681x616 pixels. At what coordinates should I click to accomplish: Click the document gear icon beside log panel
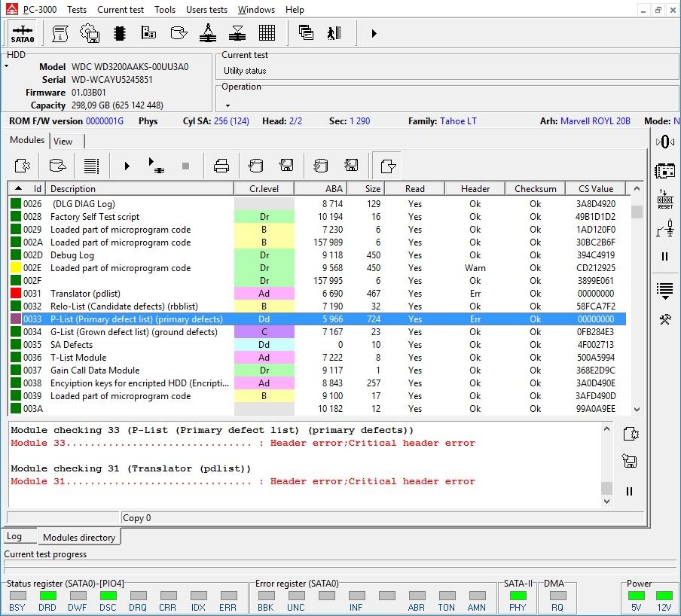coord(631,434)
